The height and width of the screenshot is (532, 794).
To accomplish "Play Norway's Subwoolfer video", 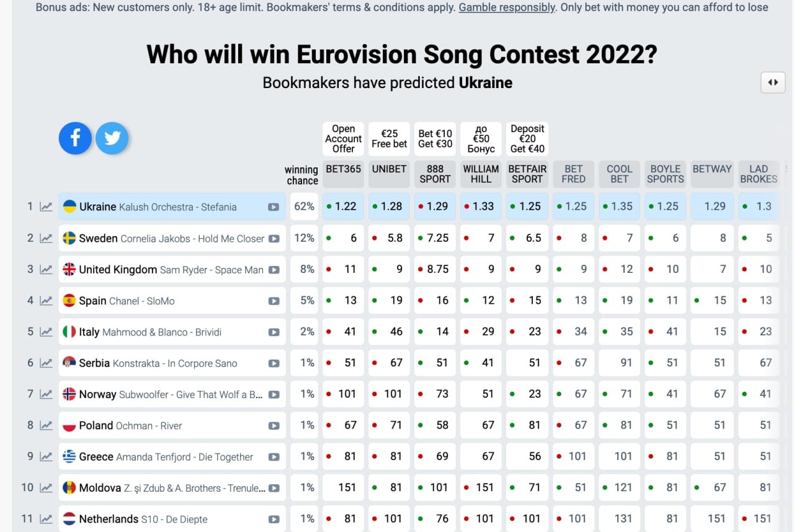I will [274, 394].
